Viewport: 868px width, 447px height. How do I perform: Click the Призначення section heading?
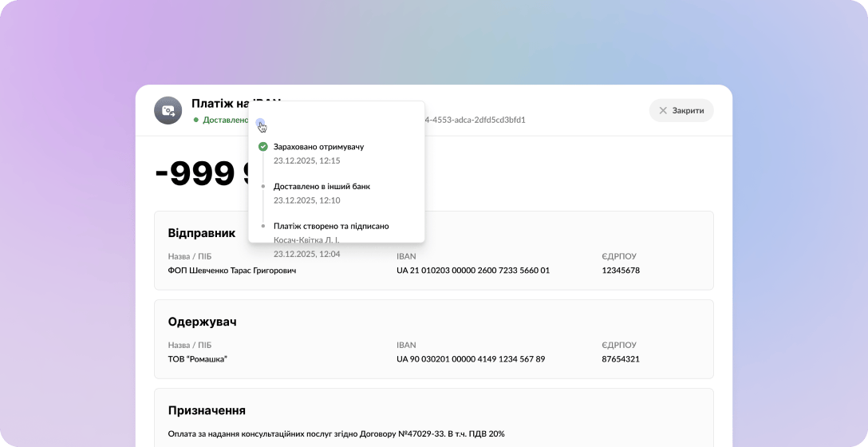tap(207, 410)
